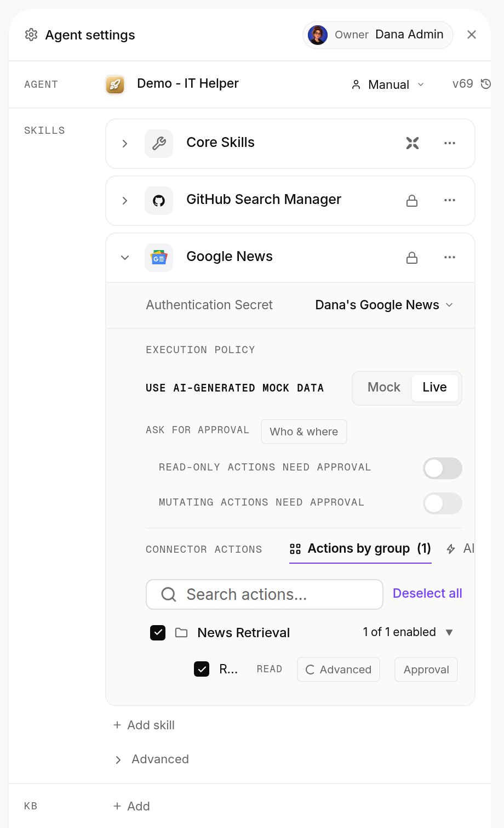Image resolution: width=504 pixels, height=828 pixels.
Task: Click the GitHub Search Manager logo icon
Action: click(159, 201)
